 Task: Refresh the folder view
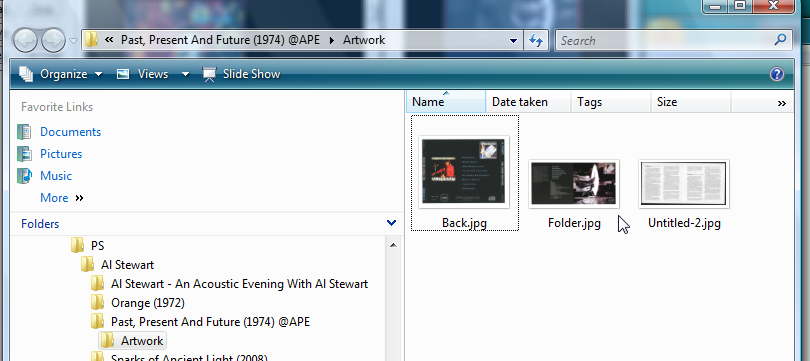536,40
